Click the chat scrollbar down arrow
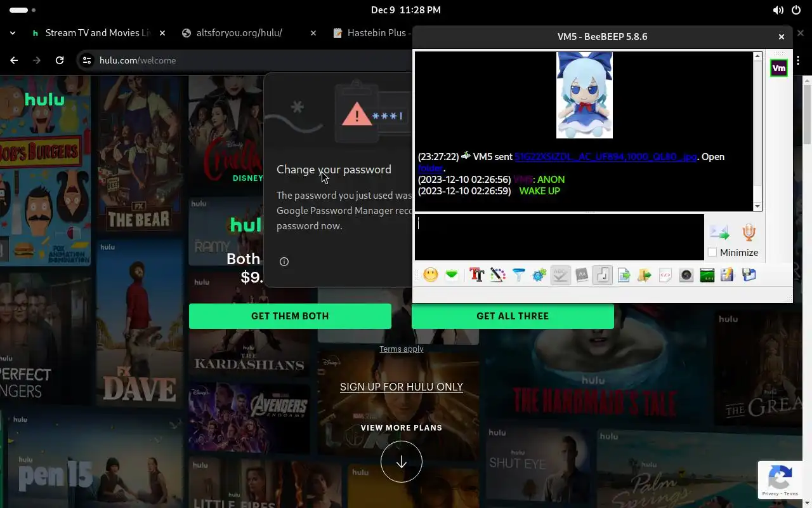Image resolution: width=812 pixels, height=508 pixels. click(757, 206)
